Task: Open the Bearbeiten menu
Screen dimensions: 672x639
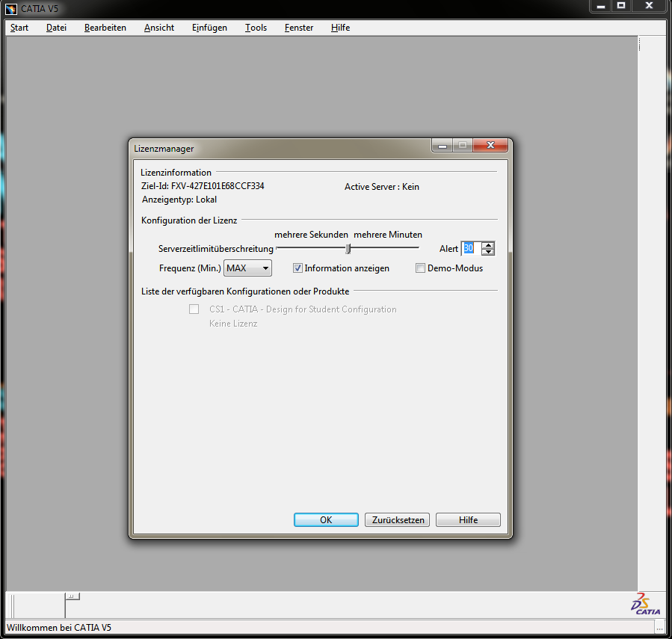Action: point(105,28)
